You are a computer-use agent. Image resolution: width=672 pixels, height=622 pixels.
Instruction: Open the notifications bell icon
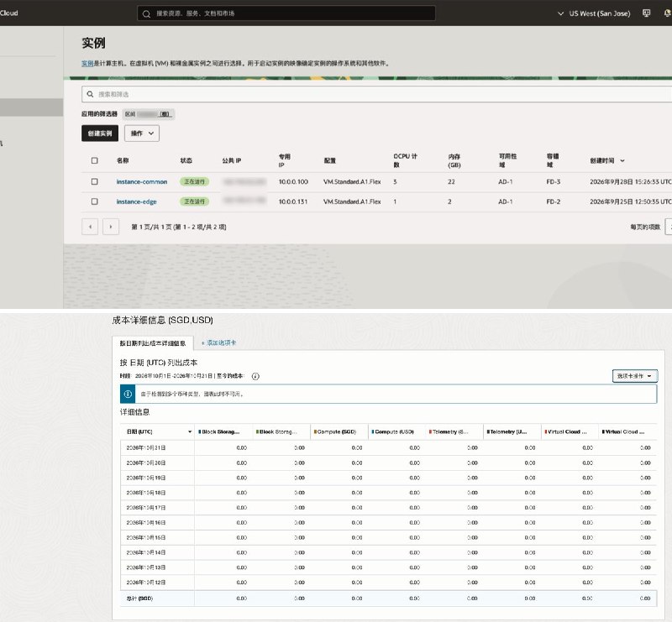(667, 13)
